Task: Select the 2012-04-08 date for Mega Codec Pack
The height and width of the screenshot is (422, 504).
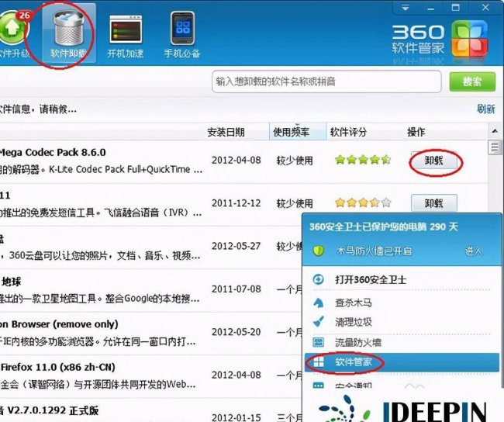Action: pos(236,160)
